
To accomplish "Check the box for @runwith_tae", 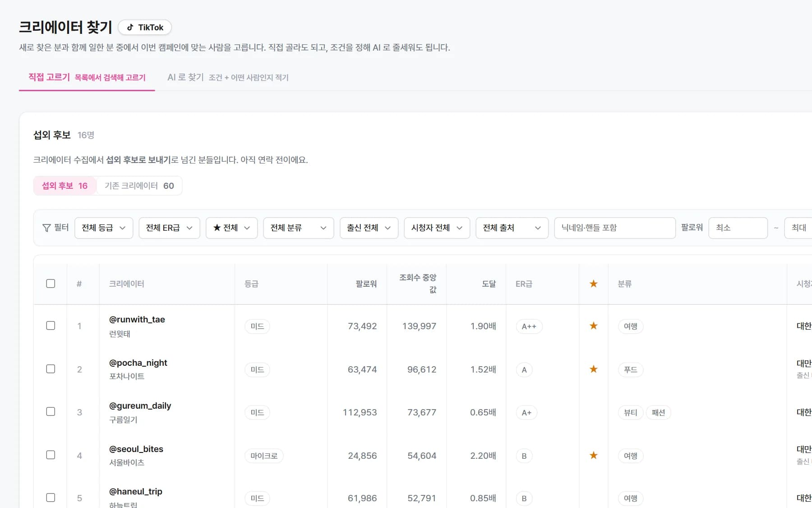I will pyautogui.click(x=51, y=326).
